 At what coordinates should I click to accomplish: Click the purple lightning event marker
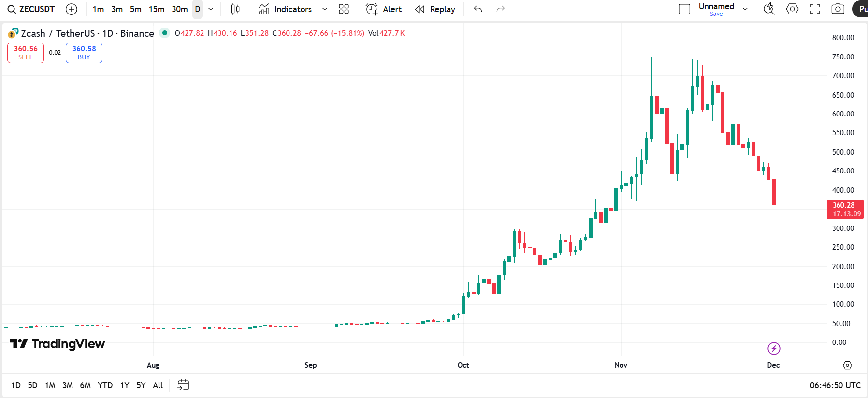coord(774,348)
